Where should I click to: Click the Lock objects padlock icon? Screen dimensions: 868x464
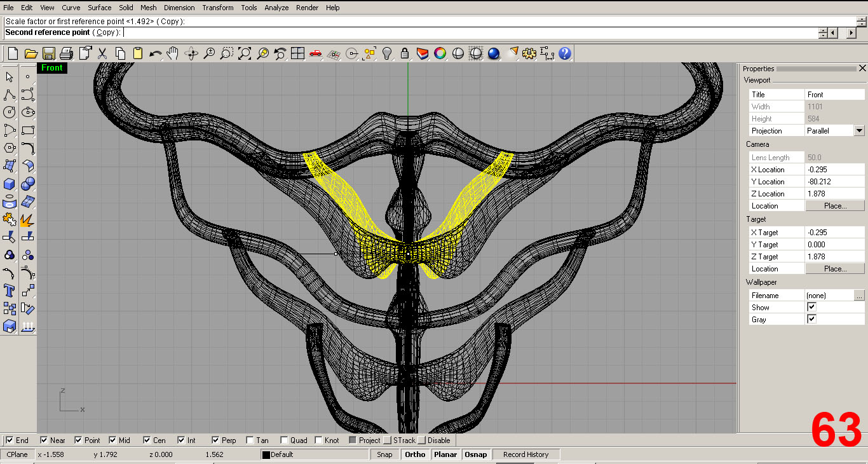[x=405, y=53]
